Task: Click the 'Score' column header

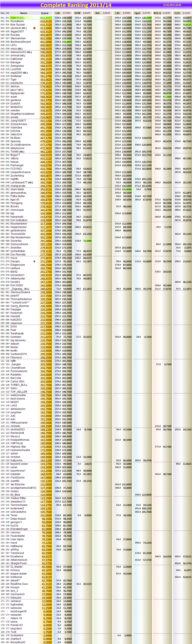Action: click(x=45, y=13)
